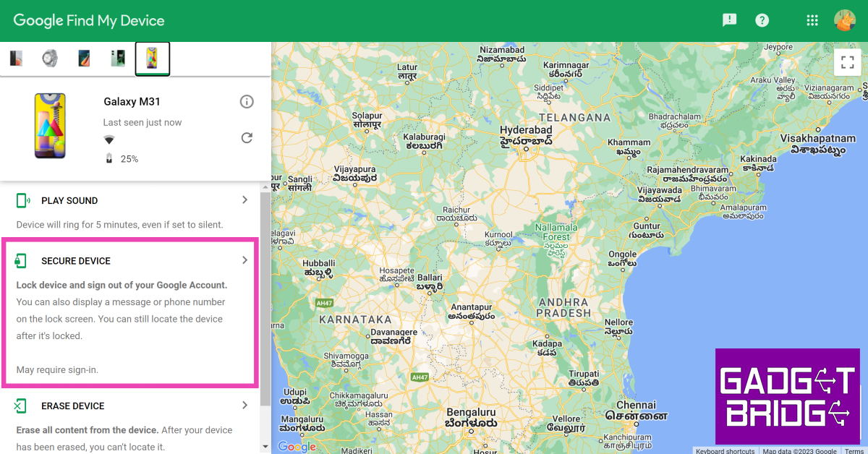Click the Keyboard shortcuts map button

point(724,450)
